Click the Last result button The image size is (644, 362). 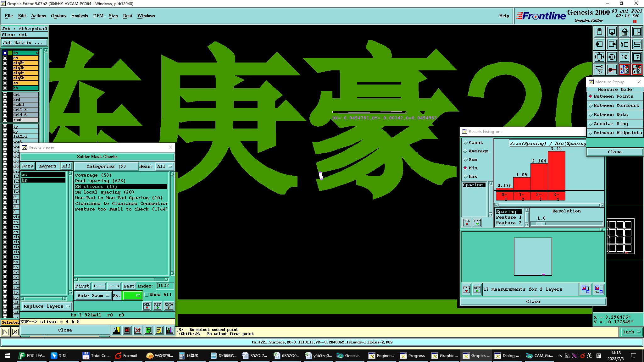[x=129, y=286]
